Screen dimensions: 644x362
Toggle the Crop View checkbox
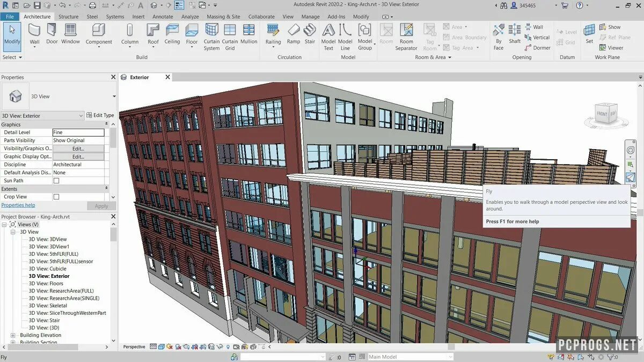(56, 197)
